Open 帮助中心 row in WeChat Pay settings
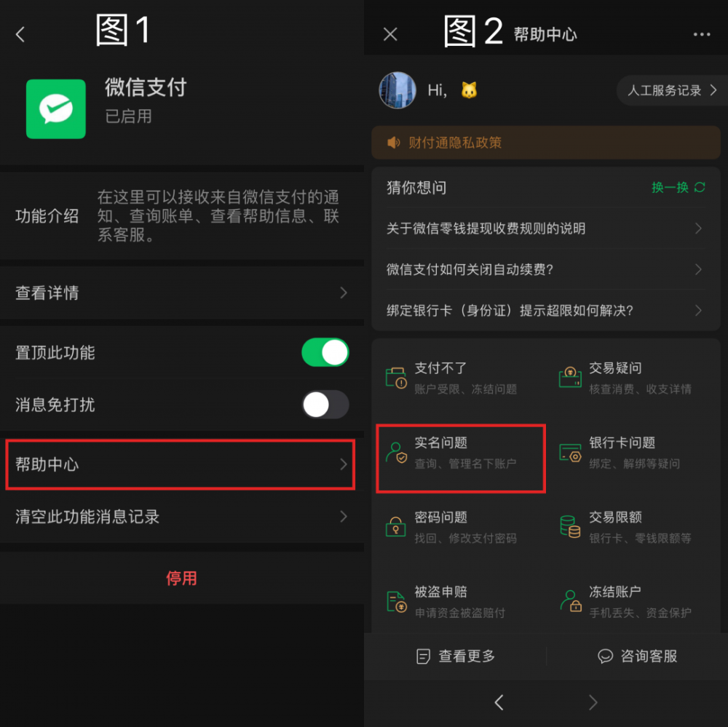This screenshot has width=728, height=727. point(181,464)
